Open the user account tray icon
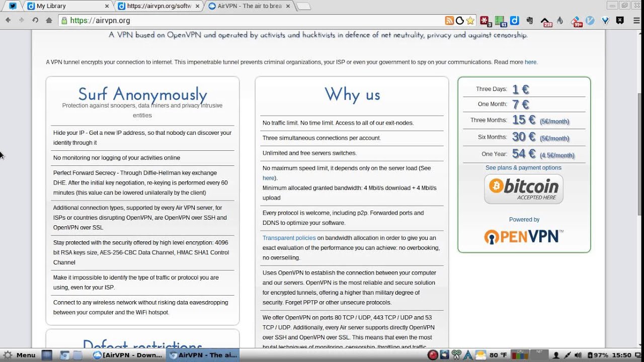Screen dimensions: 644x362 [x=556, y=355]
